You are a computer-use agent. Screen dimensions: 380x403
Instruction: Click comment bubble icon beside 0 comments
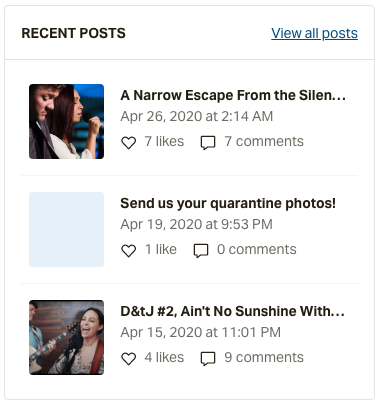[x=201, y=251]
